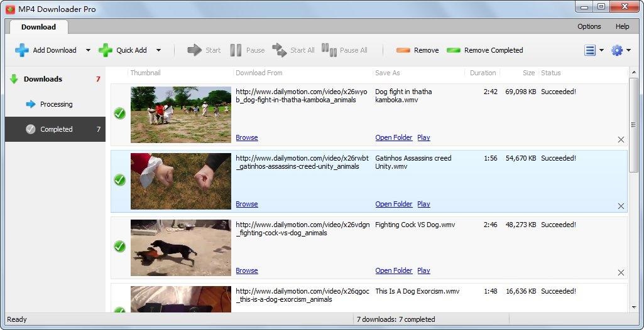Click the Duration column header
Viewport: 644px width, 330px height.
tap(483, 73)
